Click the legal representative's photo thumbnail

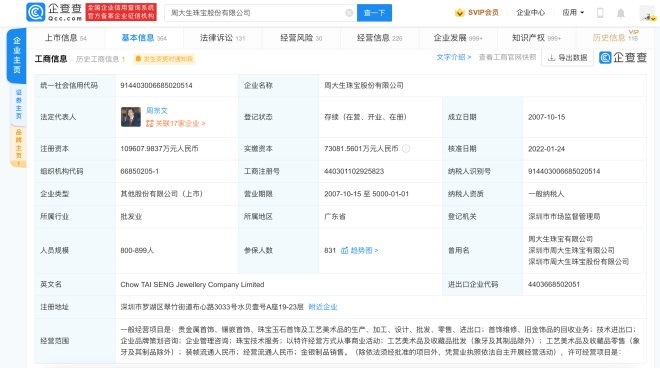coord(131,117)
